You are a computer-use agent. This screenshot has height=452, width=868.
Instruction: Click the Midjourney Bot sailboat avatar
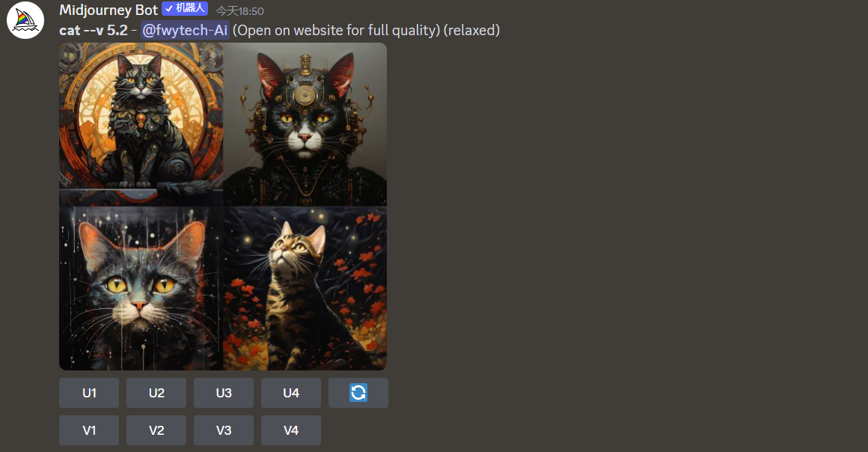pyautogui.click(x=25, y=20)
